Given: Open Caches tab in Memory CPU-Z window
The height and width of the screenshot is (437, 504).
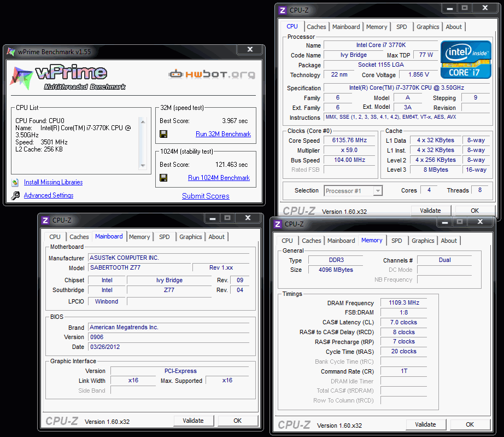Looking at the screenshot, I should coord(312,241).
